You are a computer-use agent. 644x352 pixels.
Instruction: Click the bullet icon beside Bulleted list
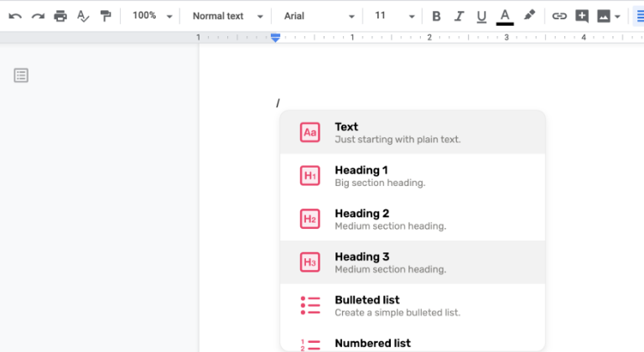click(x=310, y=306)
